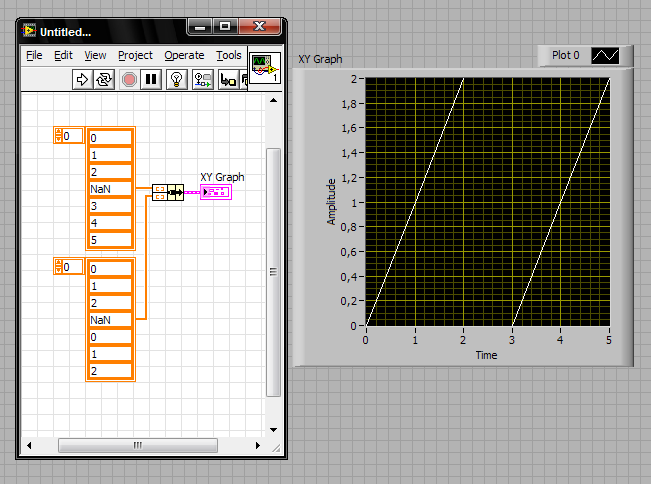Image resolution: width=651 pixels, height=484 pixels.
Task: Click the Run arrow button
Action: coord(82,79)
